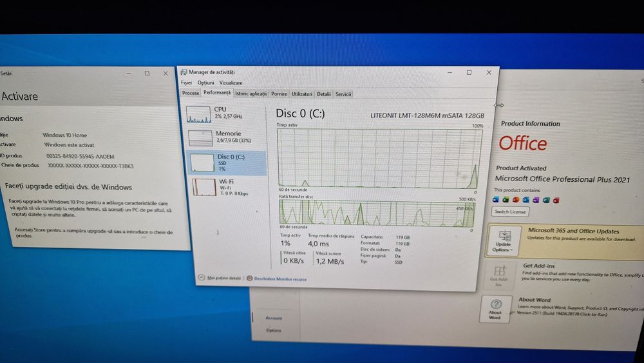Select the Memorie performance thumbnail
Image resolution: width=644 pixels, height=363 pixels.
[200, 138]
